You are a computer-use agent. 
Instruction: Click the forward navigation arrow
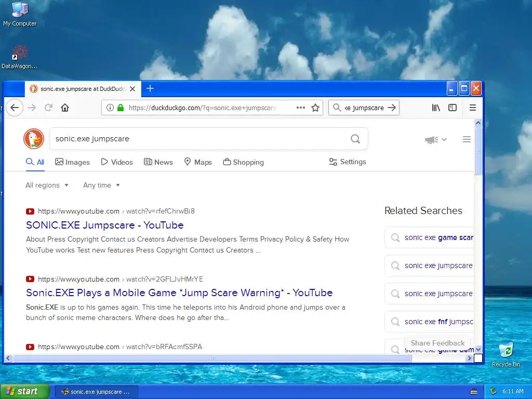(x=32, y=108)
